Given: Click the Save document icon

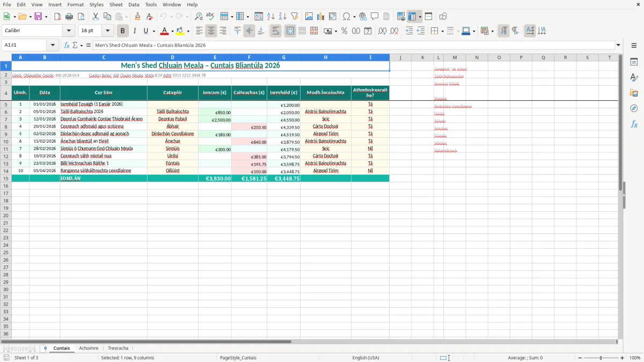Looking at the screenshot, I should click(x=38, y=17).
